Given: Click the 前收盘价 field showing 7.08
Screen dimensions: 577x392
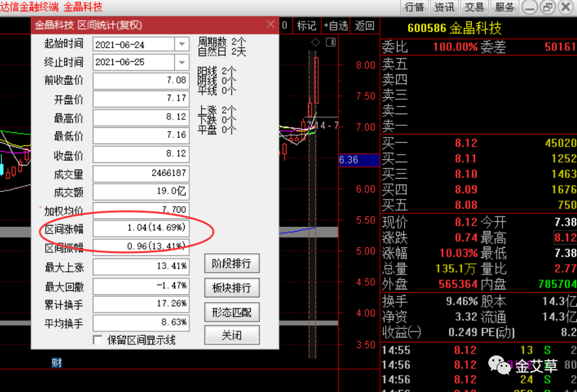Looking at the screenshot, I should 141,80.
